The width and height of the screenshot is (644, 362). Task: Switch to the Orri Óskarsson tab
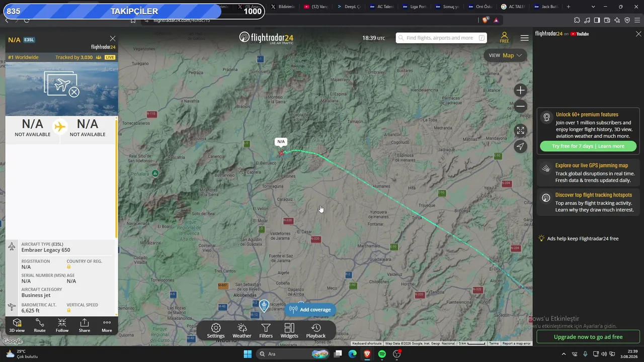479,7
